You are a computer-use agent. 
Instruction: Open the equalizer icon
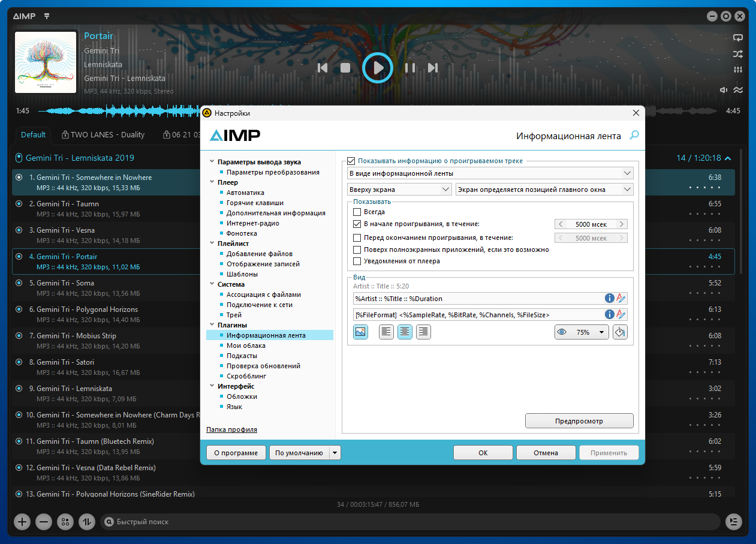(x=737, y=70)
